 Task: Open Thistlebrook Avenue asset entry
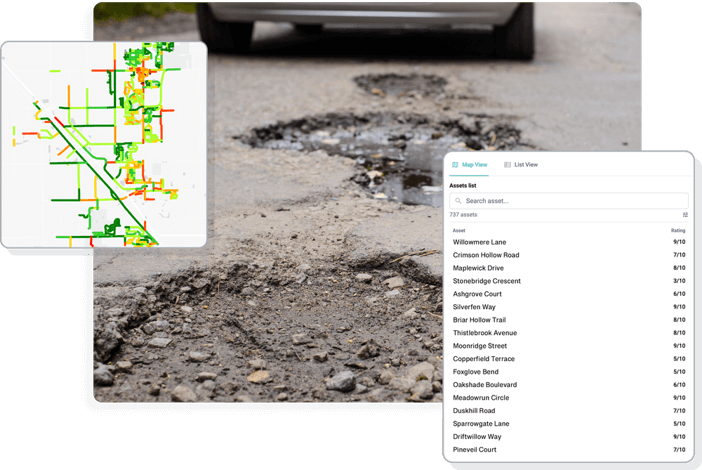pos(485,333)
